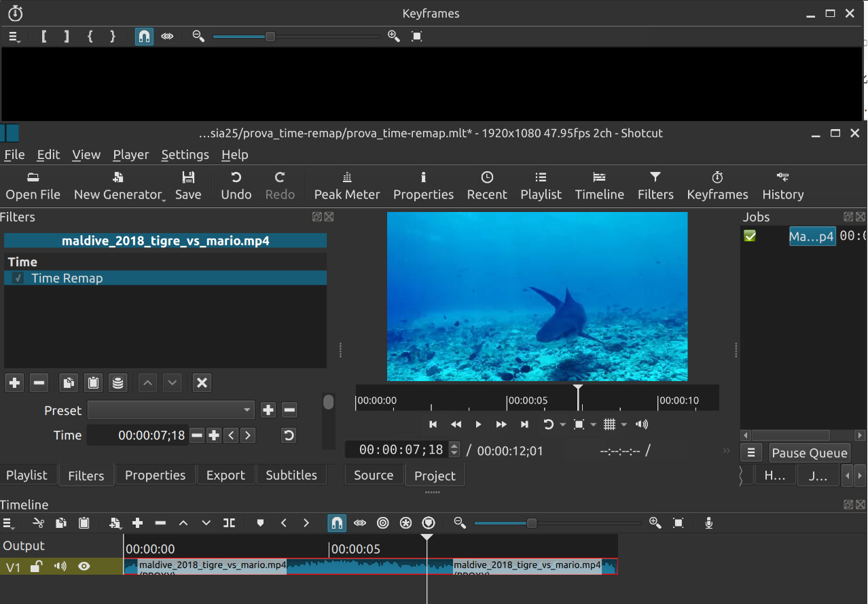Skip to the next point in player
Image resolution: width=868 pixels, height=604 pixels.
point(524,425)
